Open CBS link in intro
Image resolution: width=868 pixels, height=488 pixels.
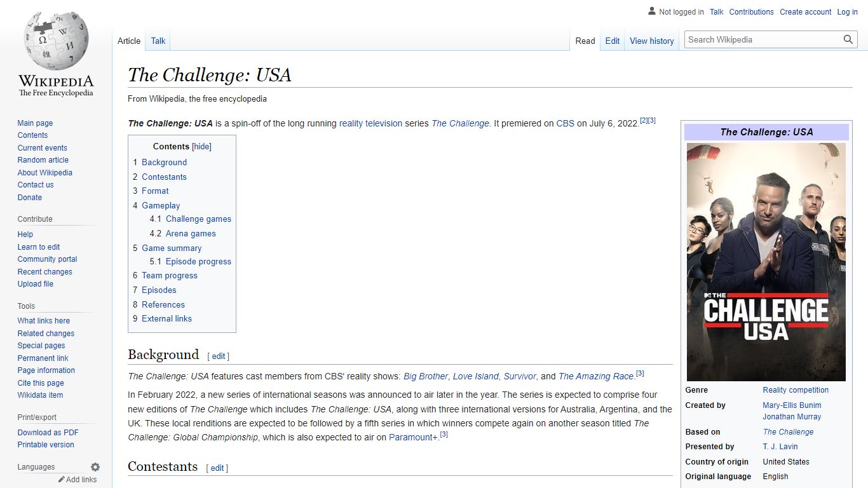coord(566,124)
